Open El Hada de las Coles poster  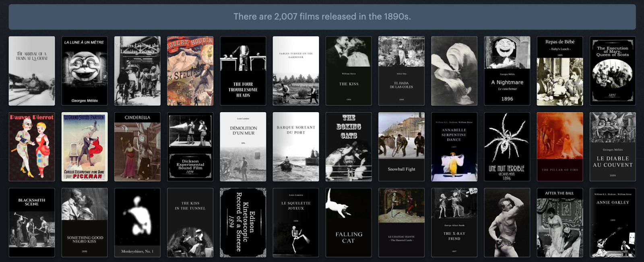401,71
